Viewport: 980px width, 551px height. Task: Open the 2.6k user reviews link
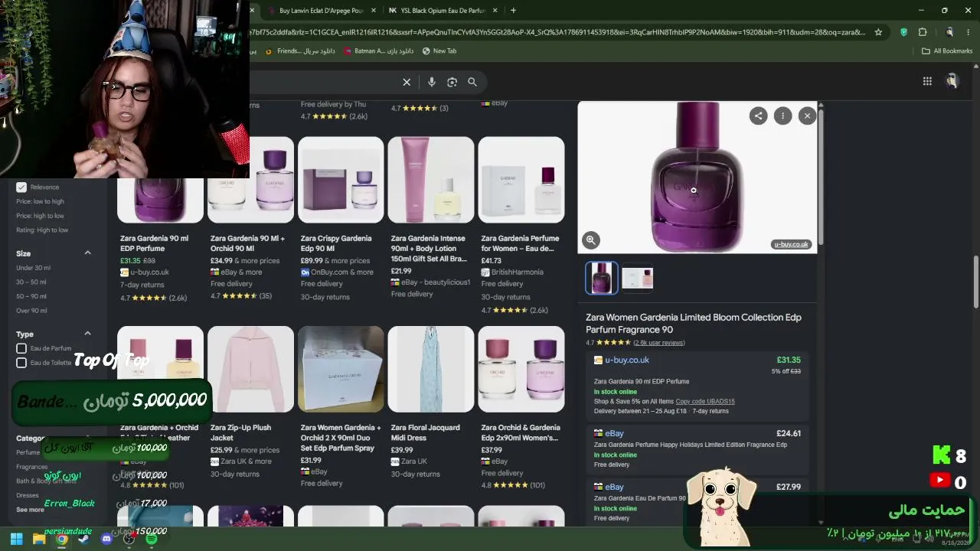[659, 343]
